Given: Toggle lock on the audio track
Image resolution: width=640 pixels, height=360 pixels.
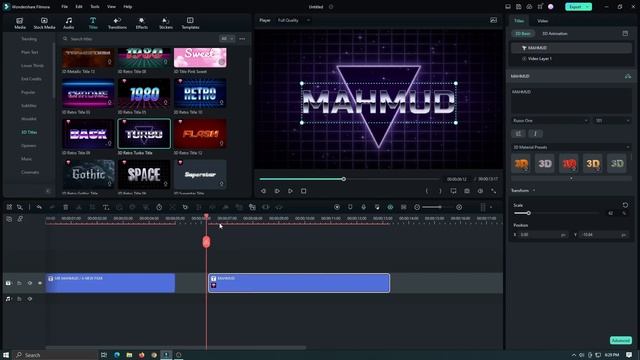Looking at the screenshot, I should (19, 299).
